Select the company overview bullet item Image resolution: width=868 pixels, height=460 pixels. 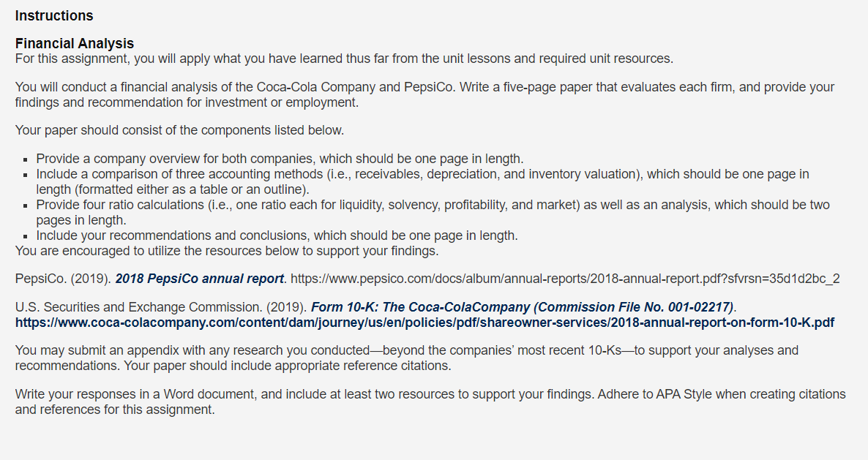280,159
